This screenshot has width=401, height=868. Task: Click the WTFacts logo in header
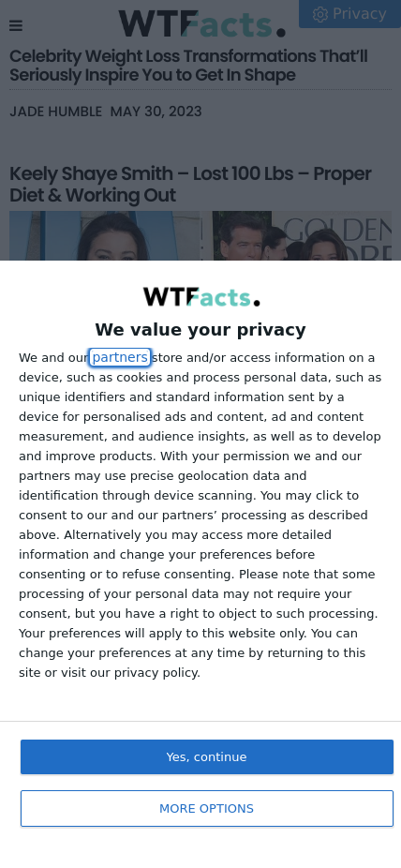[201, 23]
